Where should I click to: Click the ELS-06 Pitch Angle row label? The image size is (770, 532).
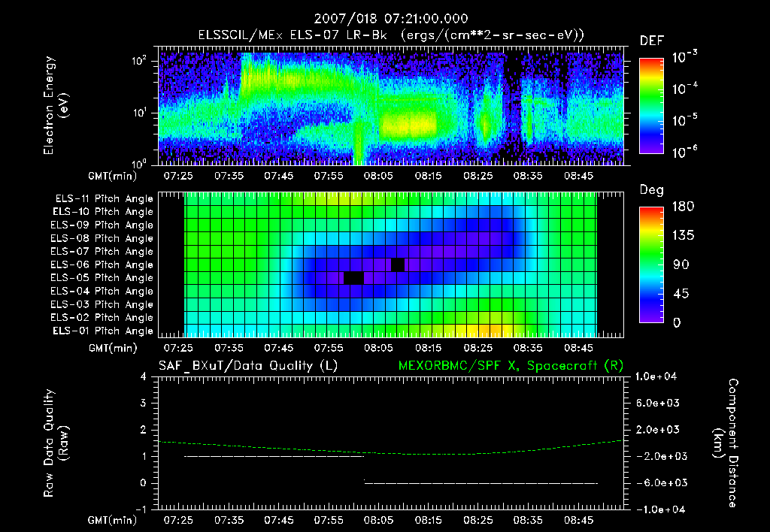click(x=102, y=264)
